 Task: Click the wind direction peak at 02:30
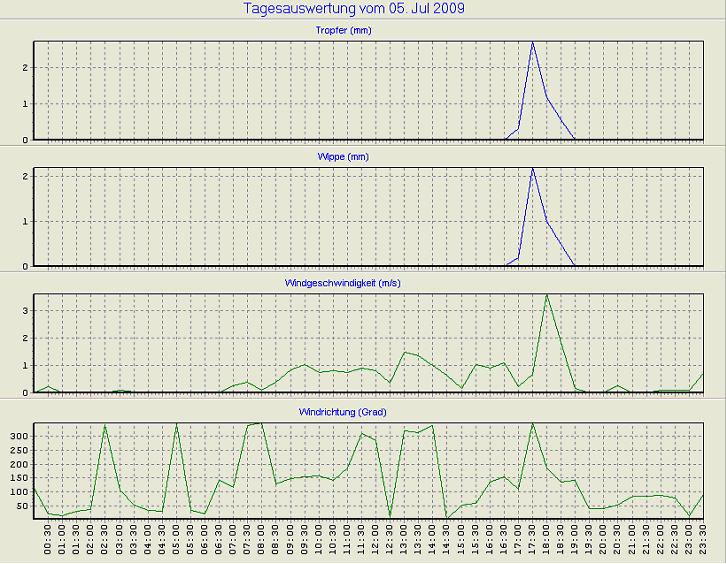[105, 425]
